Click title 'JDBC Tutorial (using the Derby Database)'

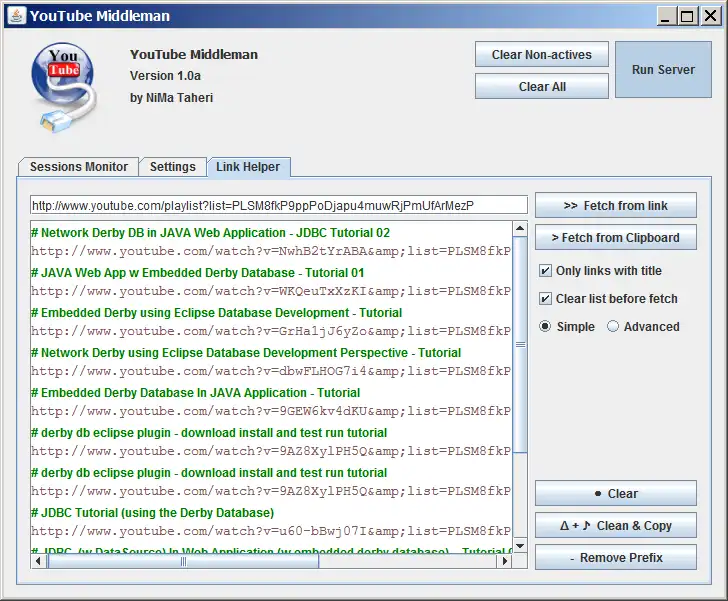click(153, 513)
